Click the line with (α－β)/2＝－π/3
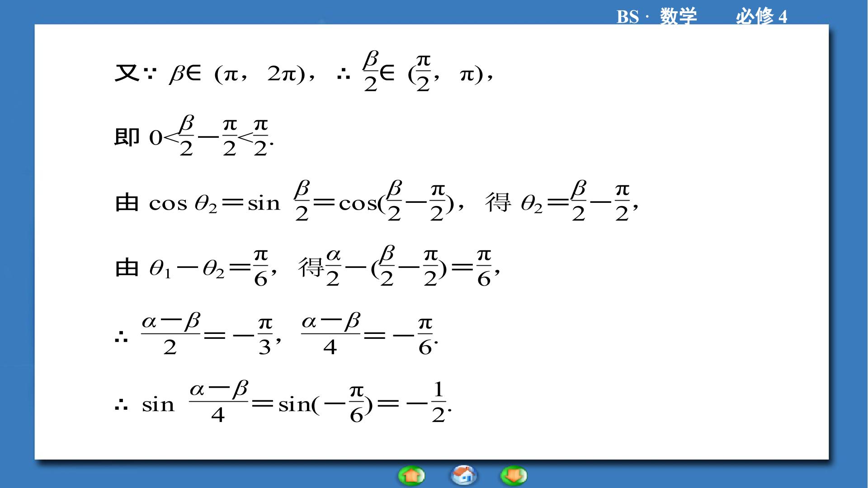 point(276,334)
